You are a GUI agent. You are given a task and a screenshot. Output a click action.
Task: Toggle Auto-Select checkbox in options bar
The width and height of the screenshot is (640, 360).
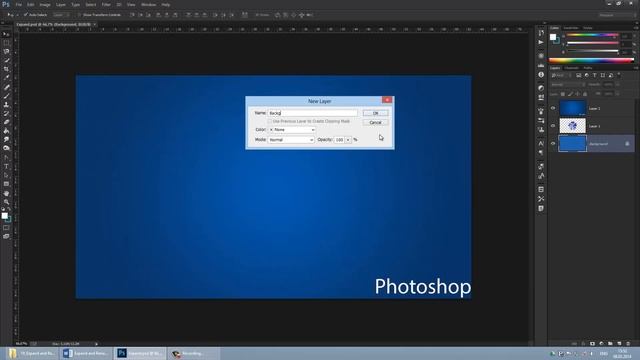click(25, 15)
